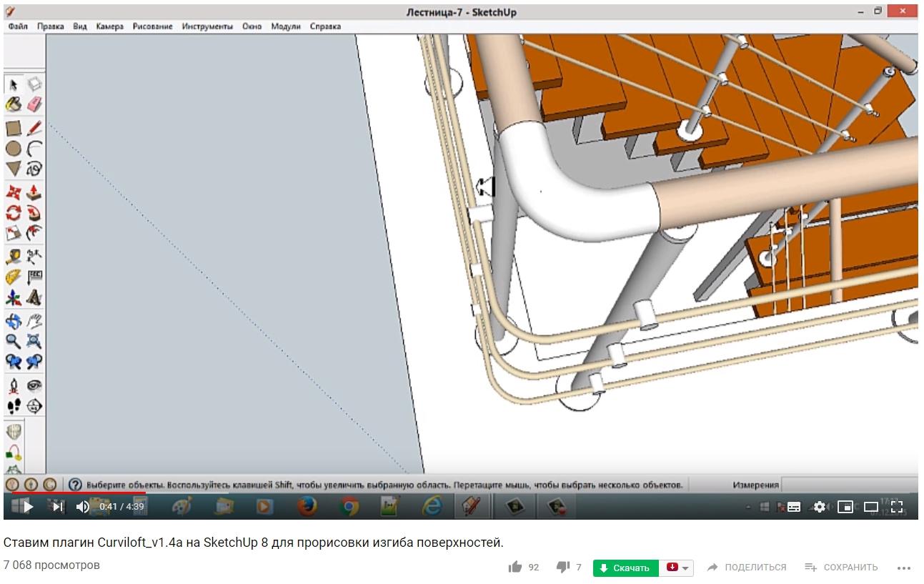Screen dimensions: 924x584
Task: Mute the video volume
Action: [x=83, y=507]
